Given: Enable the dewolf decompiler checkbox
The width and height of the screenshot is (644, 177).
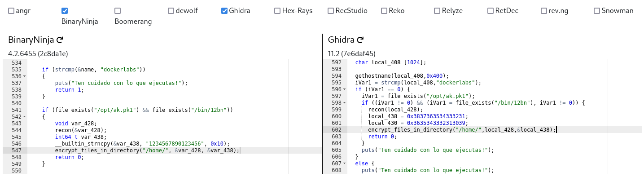Looking at the screenshot, I should tap(171, 11).
